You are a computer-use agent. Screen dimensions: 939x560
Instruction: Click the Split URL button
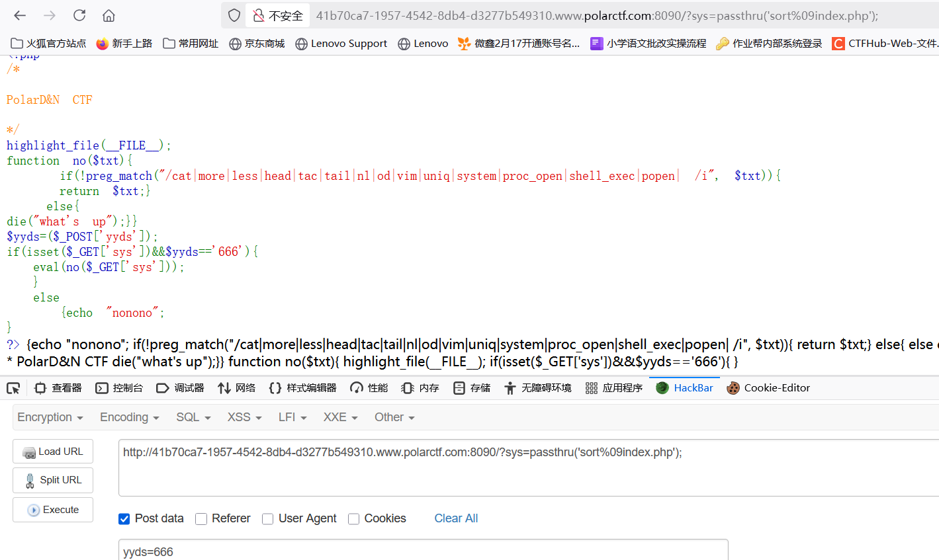(x=53, y=480)
